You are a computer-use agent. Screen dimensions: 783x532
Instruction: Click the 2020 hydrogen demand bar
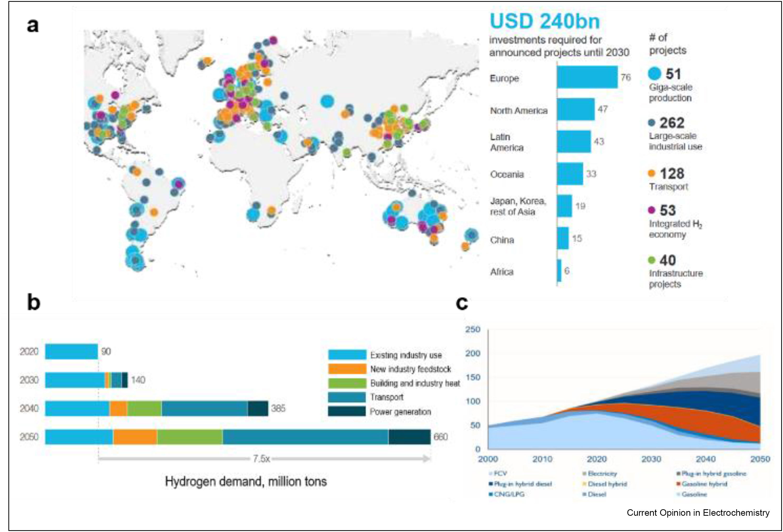72,352
